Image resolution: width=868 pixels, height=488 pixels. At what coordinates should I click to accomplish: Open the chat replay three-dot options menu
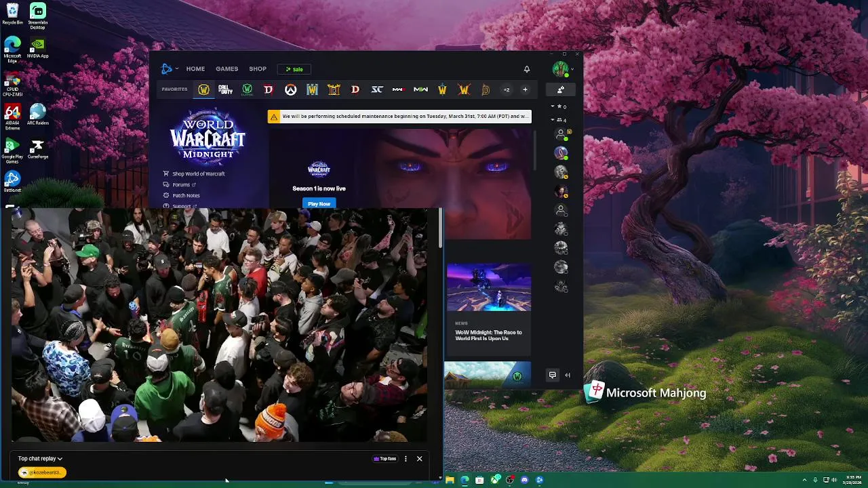pos(406,459)
